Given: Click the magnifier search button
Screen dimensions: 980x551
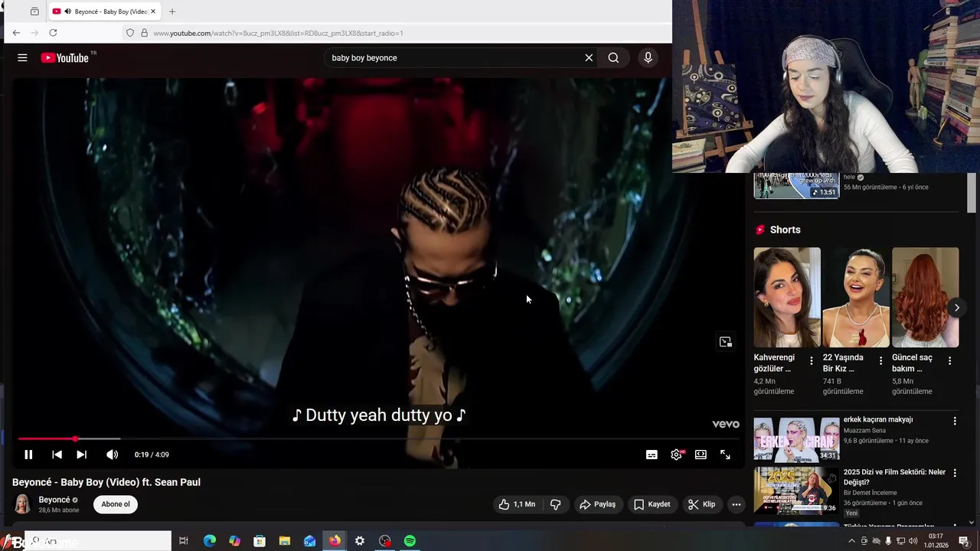Looking at the screenshot, I should coord(613,57).
